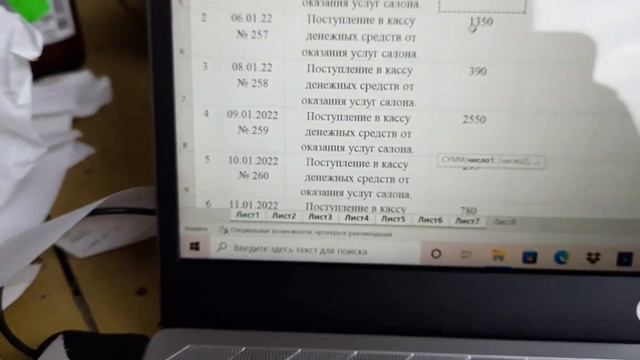Open the blue Mail app on taskbar
640x360 pixels.
click(529, 257)
